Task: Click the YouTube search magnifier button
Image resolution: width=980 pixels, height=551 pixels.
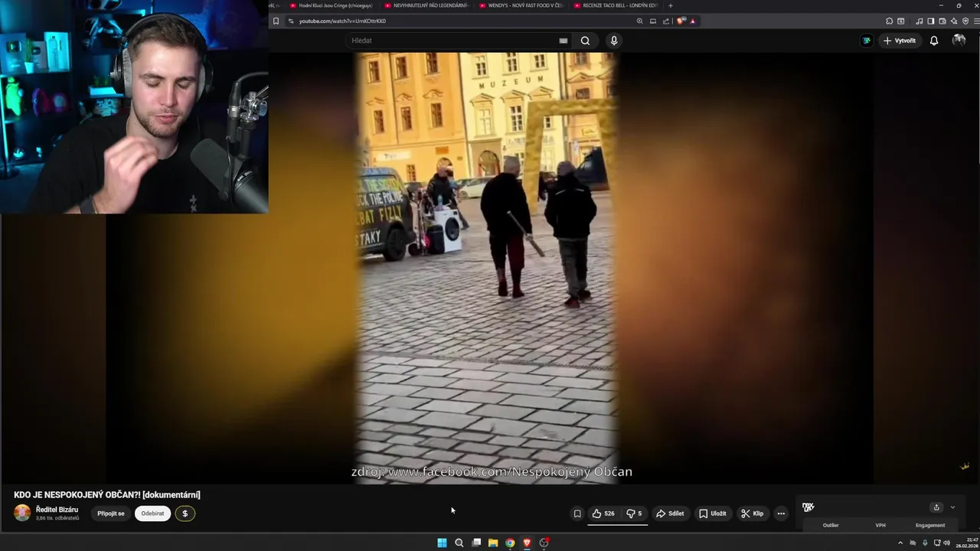Action: pos(585,41)
